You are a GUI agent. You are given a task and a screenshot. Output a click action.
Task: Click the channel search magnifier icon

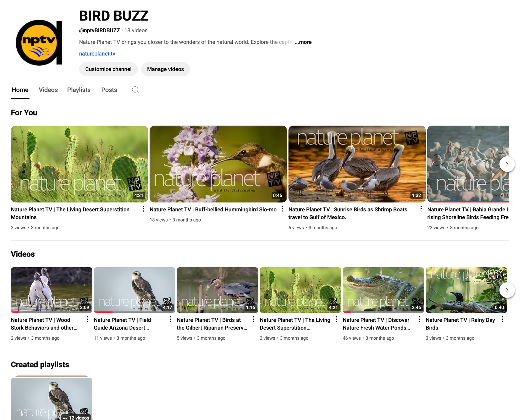tap(135, 90)
